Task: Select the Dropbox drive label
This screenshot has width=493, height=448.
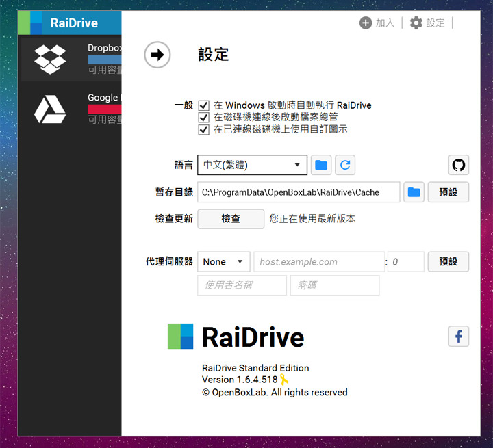Action: pyautogui.click(x=104, y=48)
